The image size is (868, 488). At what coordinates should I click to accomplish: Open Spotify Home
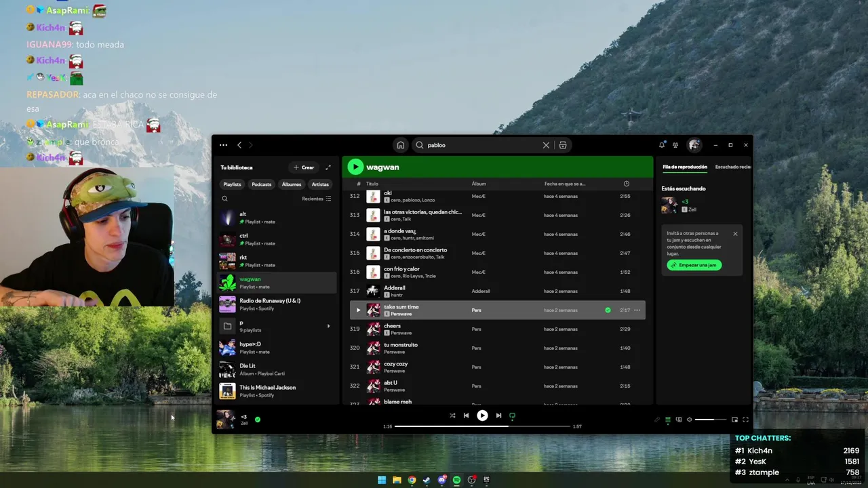401,145
